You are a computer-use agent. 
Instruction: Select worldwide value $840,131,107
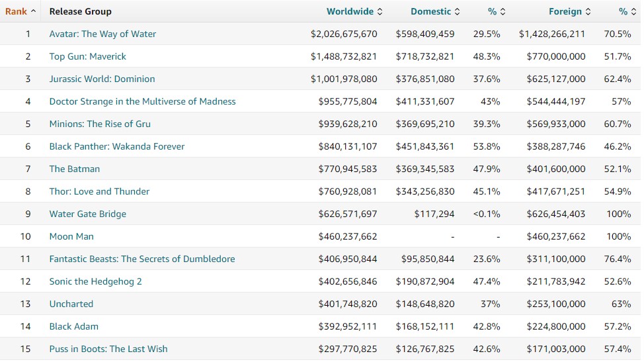(x=348, y=146)
